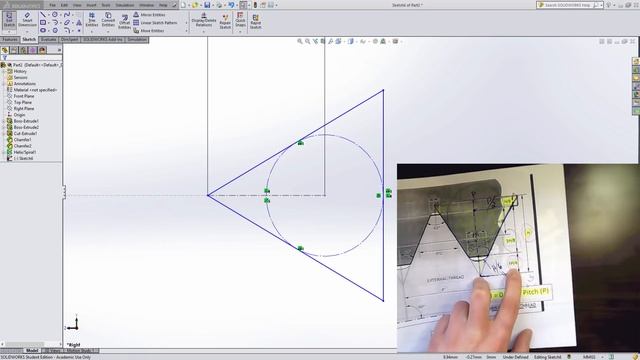Open the DimXpertManager tab icon
The height and width of the screenshot is (360, 640).
[x=33, y=50]
